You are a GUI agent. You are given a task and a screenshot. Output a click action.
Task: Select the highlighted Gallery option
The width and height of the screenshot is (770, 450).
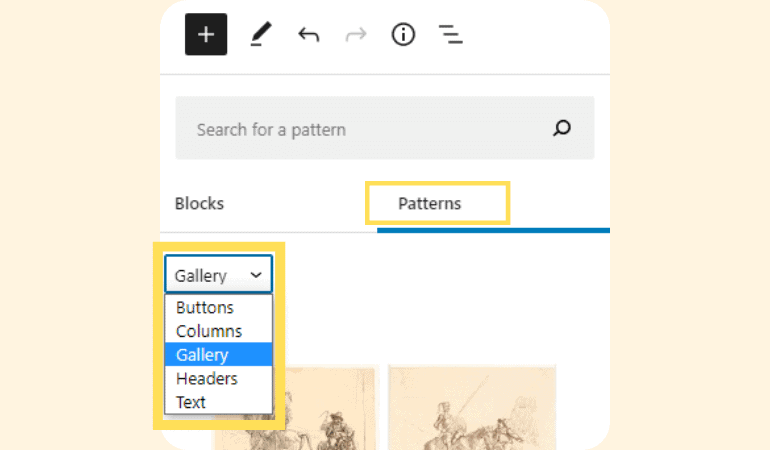point(219,355)
